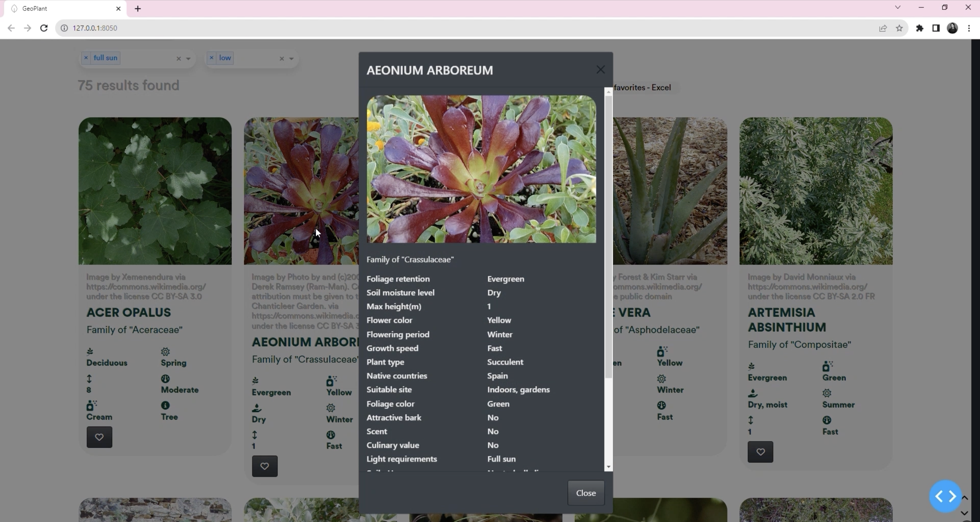
Task: Click the flower color icon above 'Cream'
Action: (x=91, y=405)
